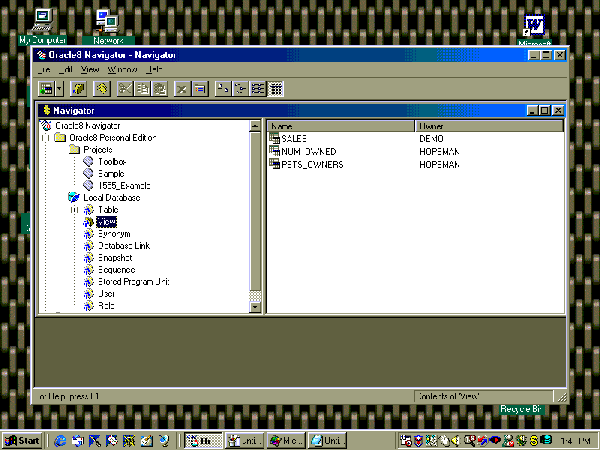
Task: Click the taskbar clock
Action: tap(575, 441)
